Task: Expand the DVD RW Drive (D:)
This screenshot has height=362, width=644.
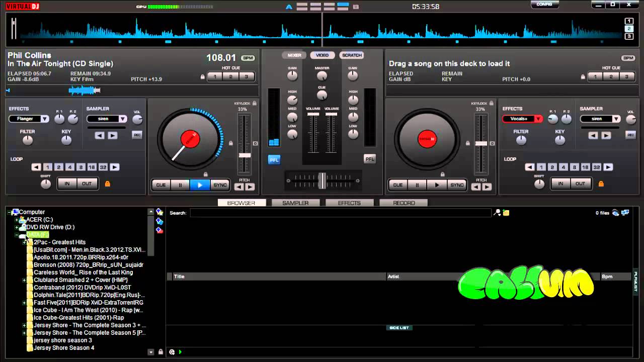Action: click(x=17, y=227)
